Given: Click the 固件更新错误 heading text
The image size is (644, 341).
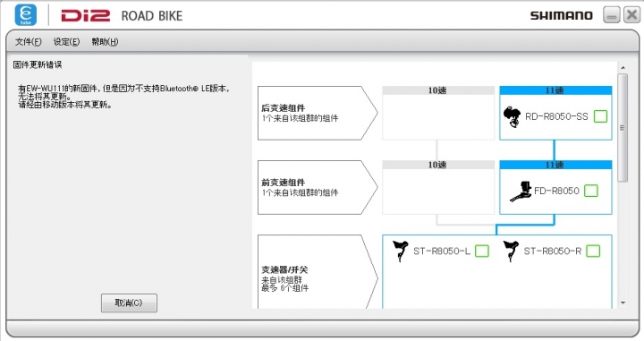Looking at the screenshot, I should (38, 65).
